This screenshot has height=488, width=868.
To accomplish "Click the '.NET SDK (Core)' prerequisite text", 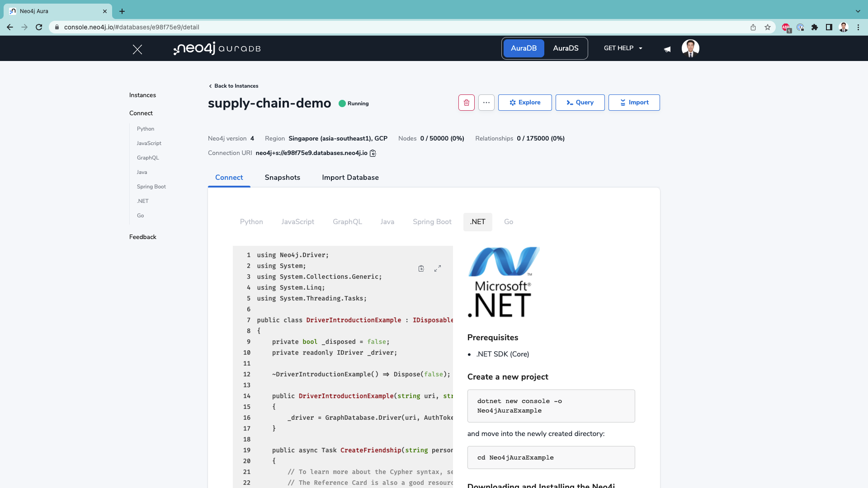I will (x=503, y=354).
